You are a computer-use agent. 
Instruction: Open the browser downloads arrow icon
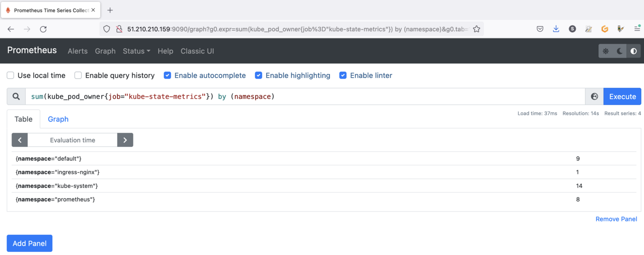(x=556, y=29)
